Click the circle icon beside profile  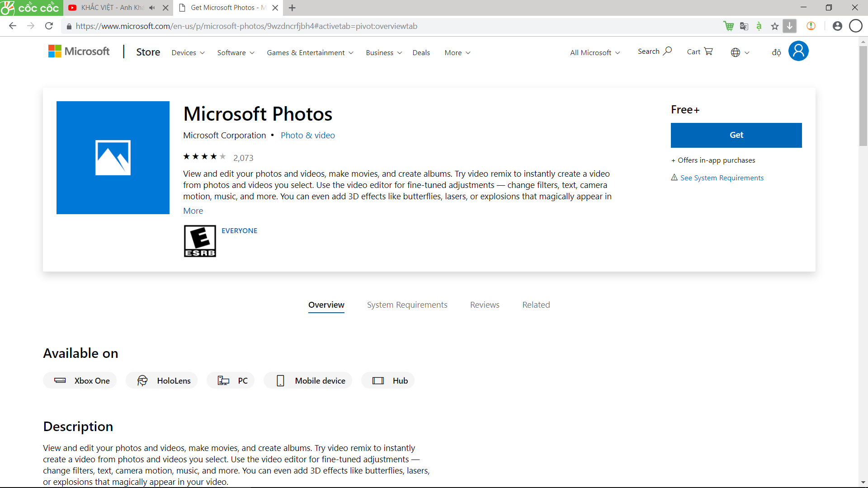856,26
